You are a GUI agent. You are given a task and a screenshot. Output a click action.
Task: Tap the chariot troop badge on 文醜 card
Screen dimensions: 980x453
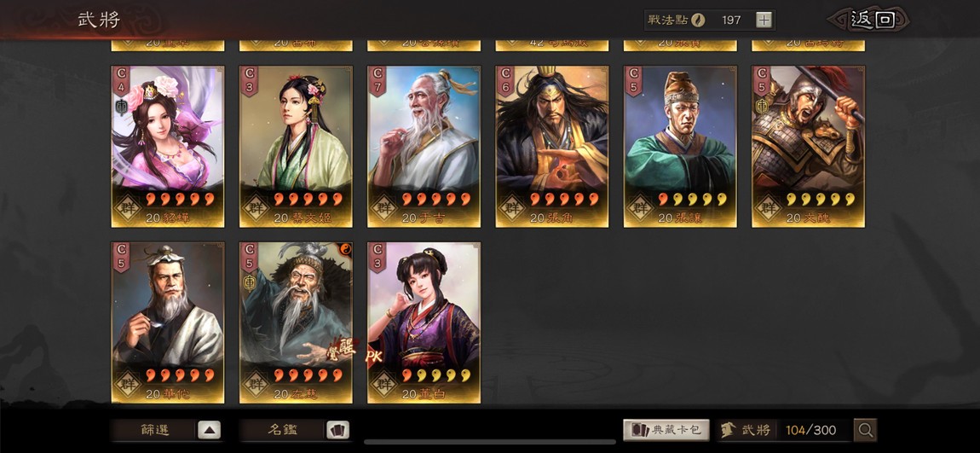pyautogui.click(x=761, y=107)
